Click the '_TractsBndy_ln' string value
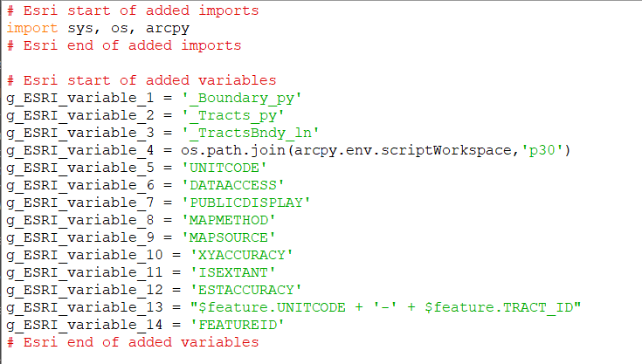The image size is (642, 364). [x=253, y=132]
